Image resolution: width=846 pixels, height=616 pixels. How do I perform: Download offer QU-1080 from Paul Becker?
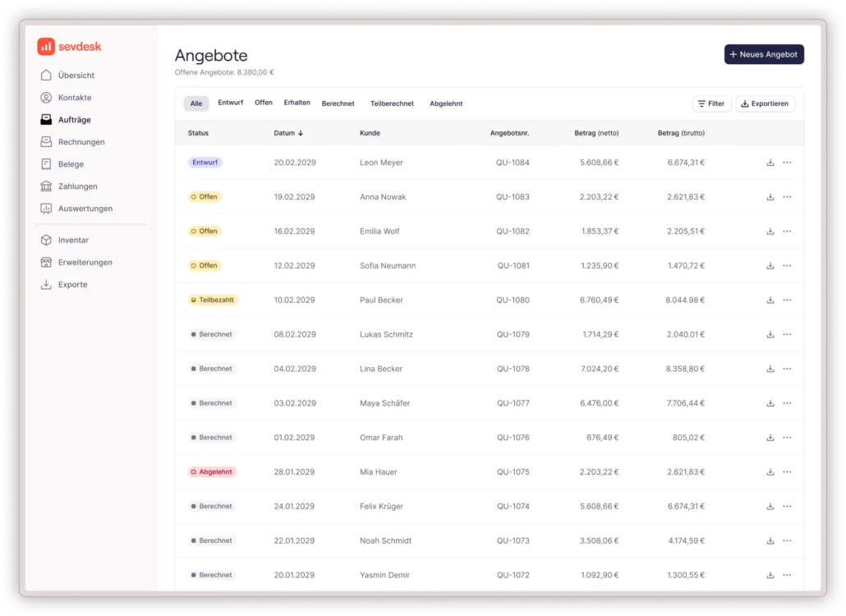(770, 301)
